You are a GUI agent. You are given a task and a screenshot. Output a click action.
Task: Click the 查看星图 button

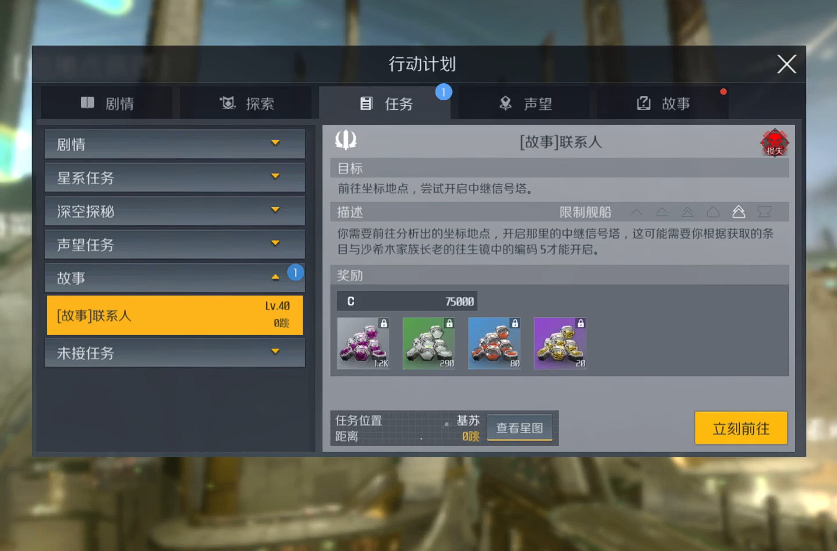519,428
